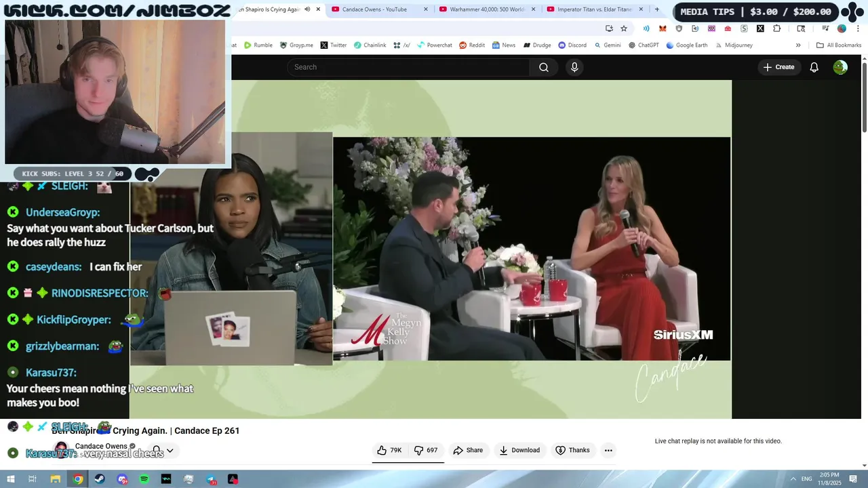Close the Candace Owens - YouTube tab
The width and height of the screenshot is (868, 488).
(x=426, y=9)
